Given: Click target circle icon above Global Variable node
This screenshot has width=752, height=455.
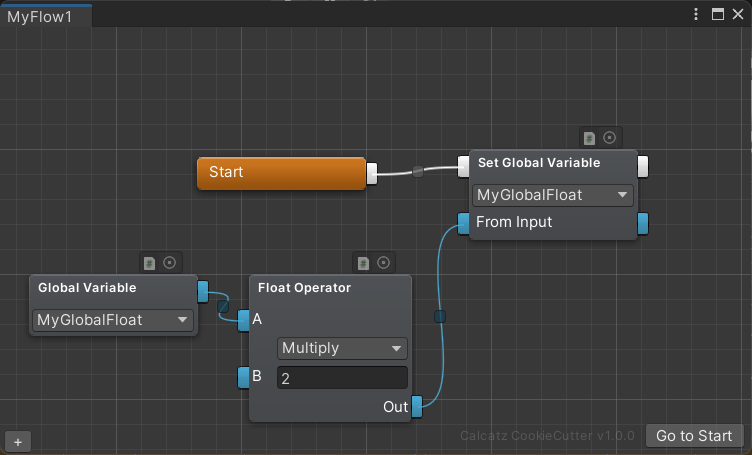Looking at the screenshot, I should pyautogui.click(x=169, y=263).
